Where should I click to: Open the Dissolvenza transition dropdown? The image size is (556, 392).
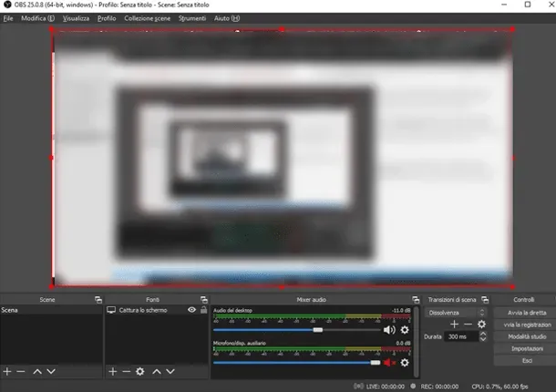point(456,312)
